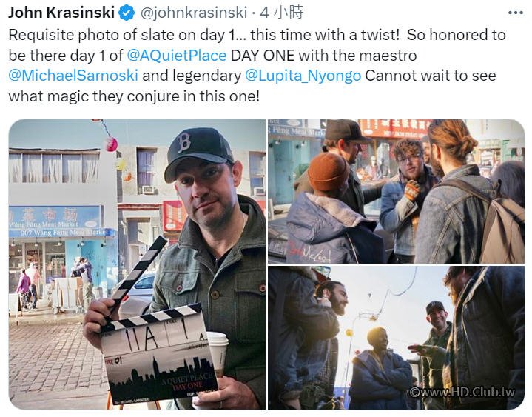Image resolution: width=532 pixels, height=417 pixels.
Task: Click the tweet text body
Action: click(x=257, y=65)
